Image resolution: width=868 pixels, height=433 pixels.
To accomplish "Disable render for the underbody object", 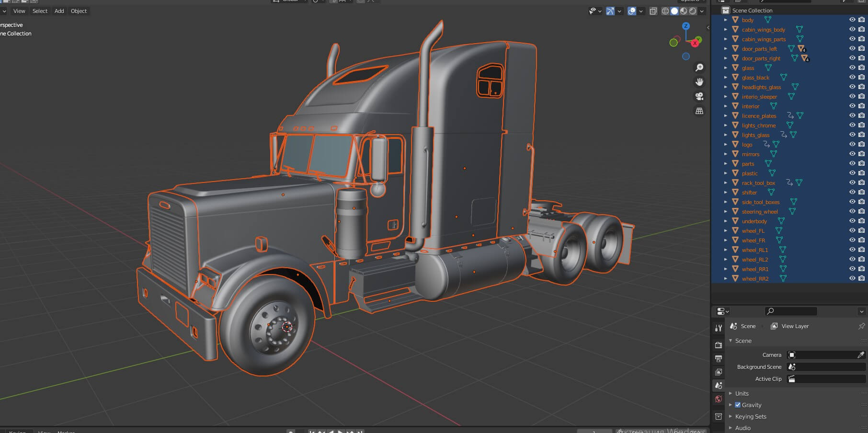I will (x=861, y=221).
